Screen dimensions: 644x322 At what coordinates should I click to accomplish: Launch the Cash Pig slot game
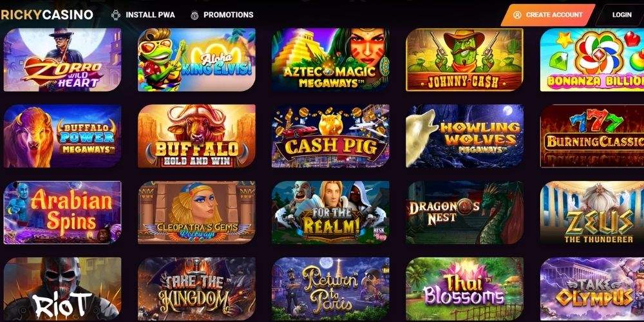coord(330,136)
